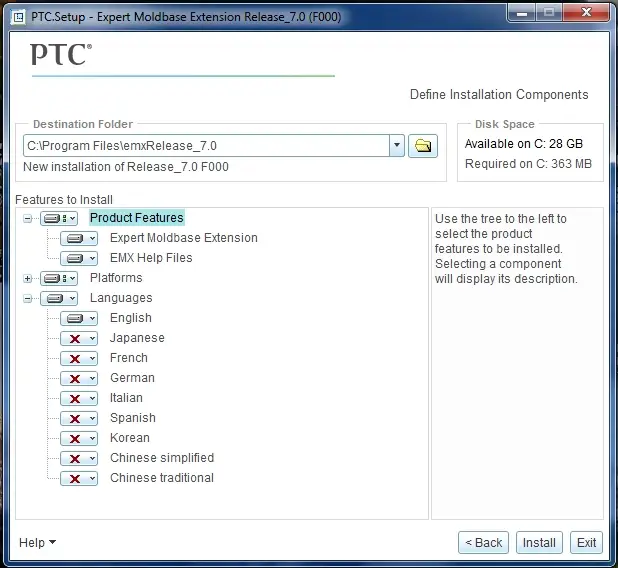The height and width of the screenshot is (568, 618).
Task: Click the red X icon for Chinese traditional
Action: [x=75, y=479]
